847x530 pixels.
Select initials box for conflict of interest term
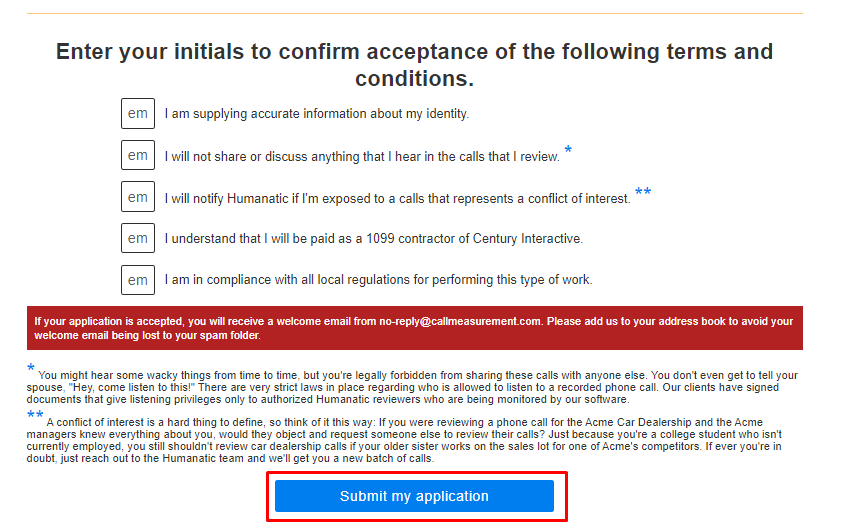138,197
